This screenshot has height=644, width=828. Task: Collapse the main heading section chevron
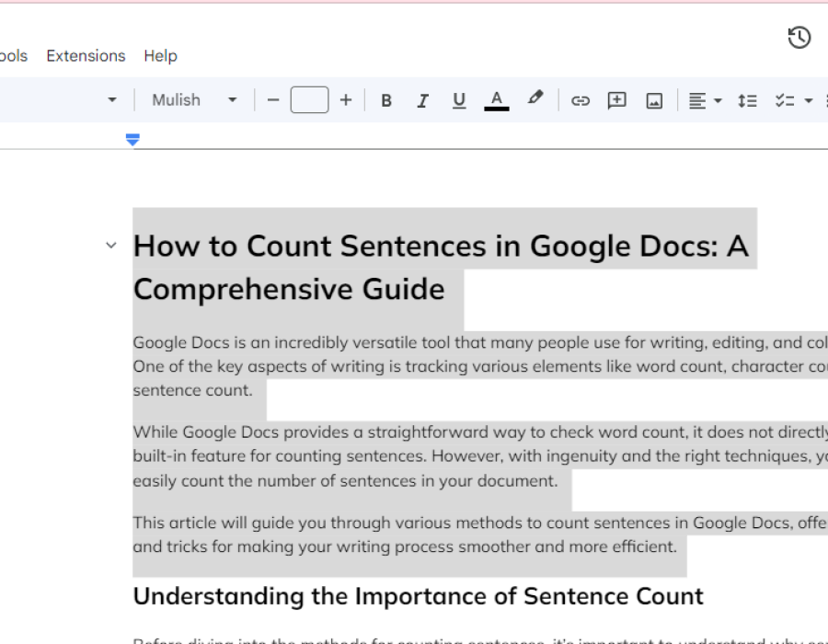(x=111, y=246)
